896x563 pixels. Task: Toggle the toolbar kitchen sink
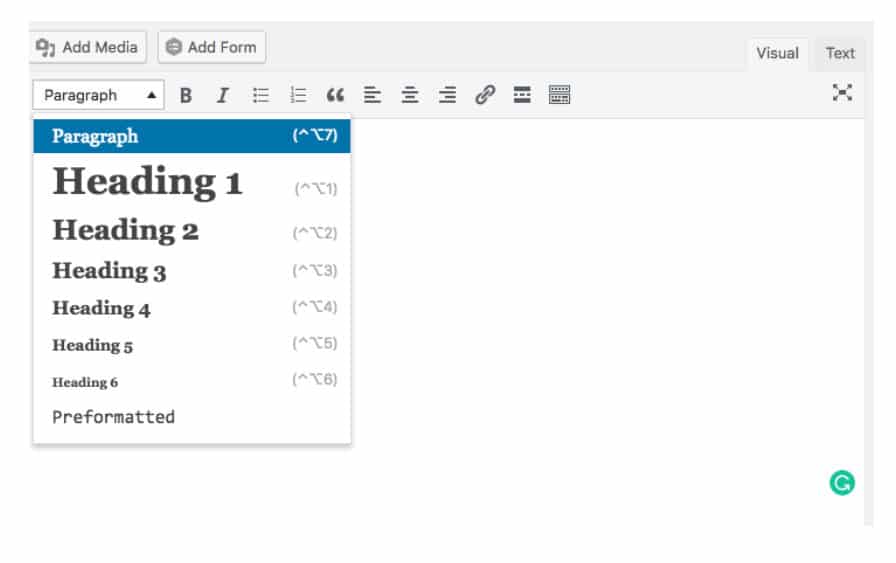pyautogui.click(x=559, y=95)
